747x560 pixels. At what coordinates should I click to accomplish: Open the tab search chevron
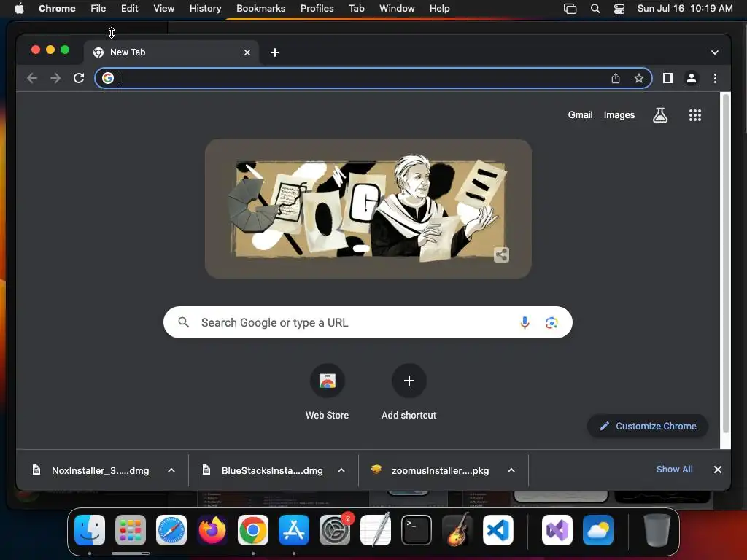pos(715,52)
